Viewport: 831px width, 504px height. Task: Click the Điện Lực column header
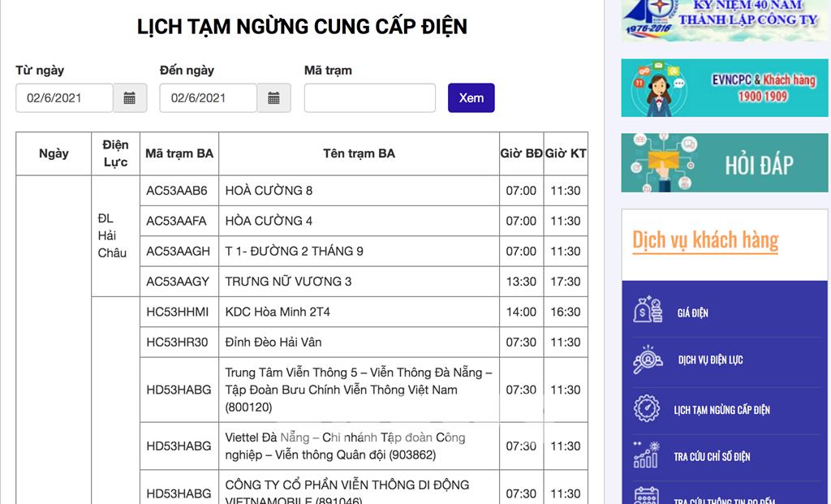click(115, 153)
